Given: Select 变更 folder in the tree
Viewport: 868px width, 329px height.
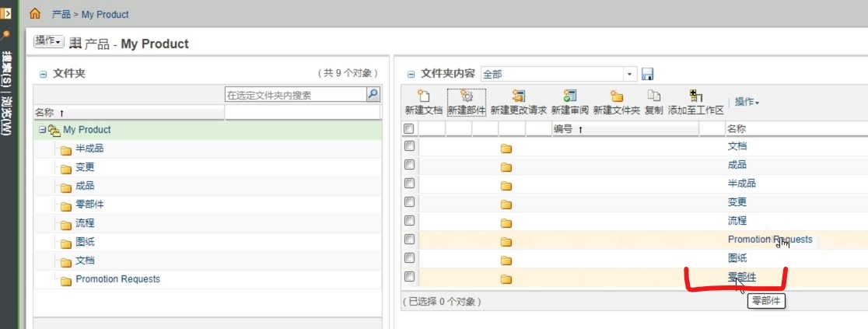Looking at the screenshot, I should tap(86, 167).
